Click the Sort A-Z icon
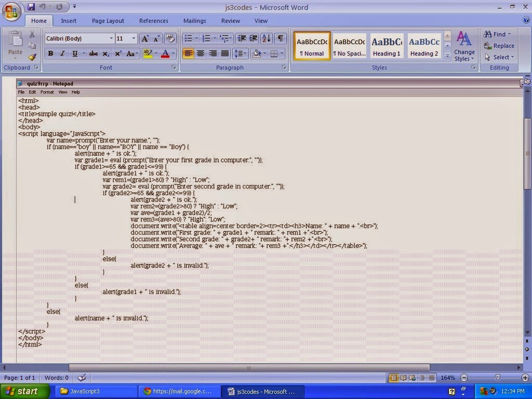 [267, 38]
